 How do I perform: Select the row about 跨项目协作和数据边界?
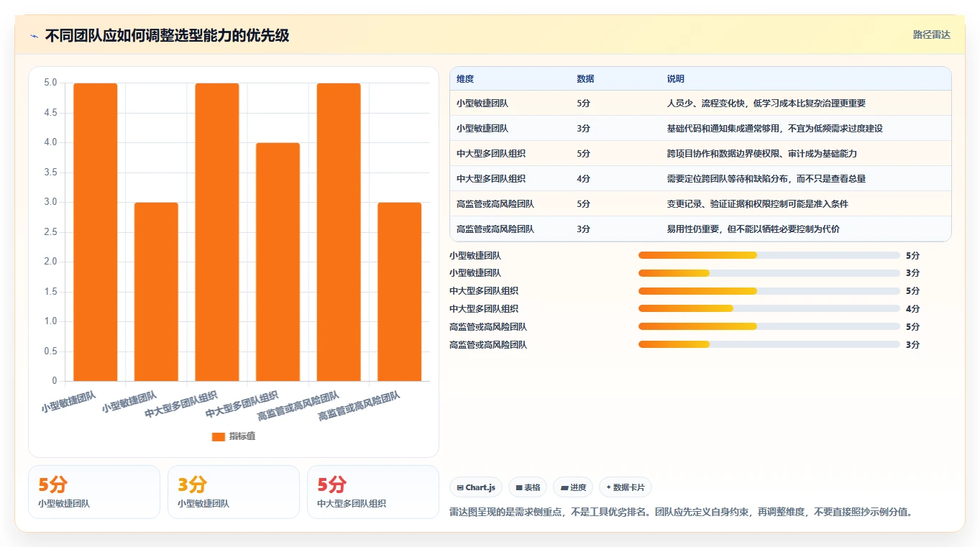700,153
